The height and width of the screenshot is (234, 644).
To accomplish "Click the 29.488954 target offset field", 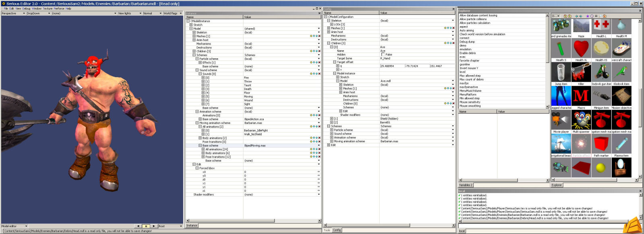I will pos(392,66).
